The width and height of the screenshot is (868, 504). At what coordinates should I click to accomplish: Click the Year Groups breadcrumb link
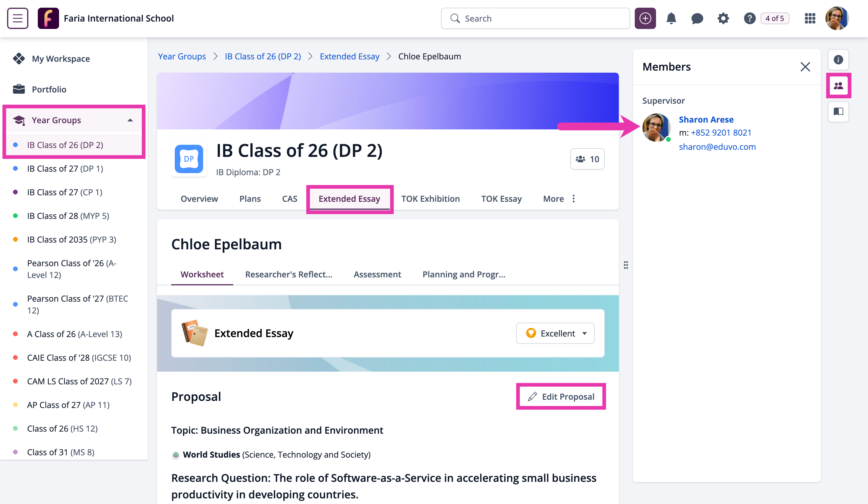tap(182, 56)
